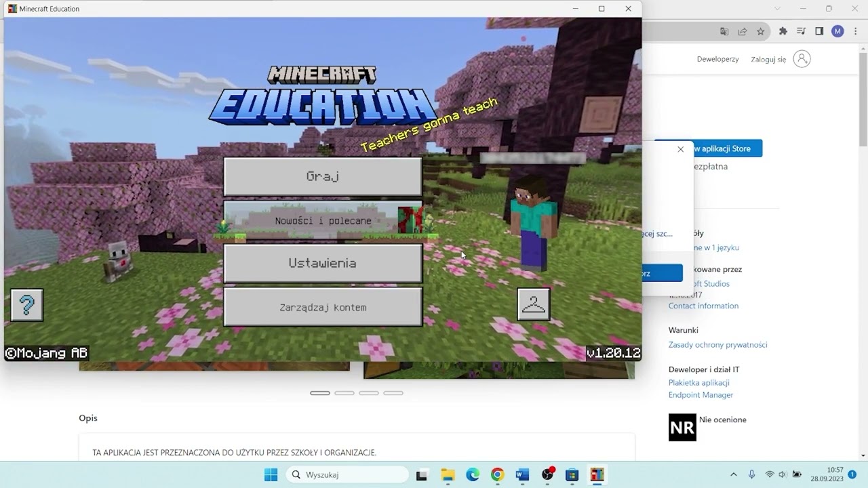Image resolution: width=868 pixels, height=488 pixels.
Task: Toggle Chrome side panel icon
Action: (x=819, y=31)
